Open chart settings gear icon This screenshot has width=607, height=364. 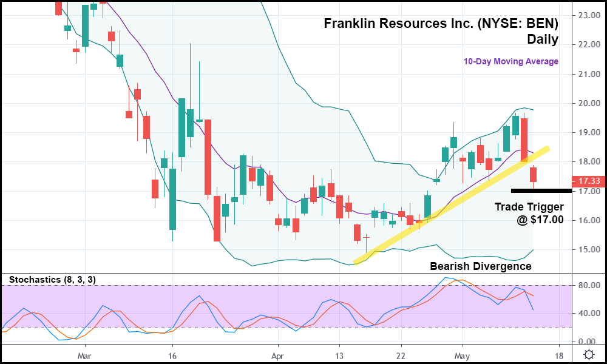point(589,354)
